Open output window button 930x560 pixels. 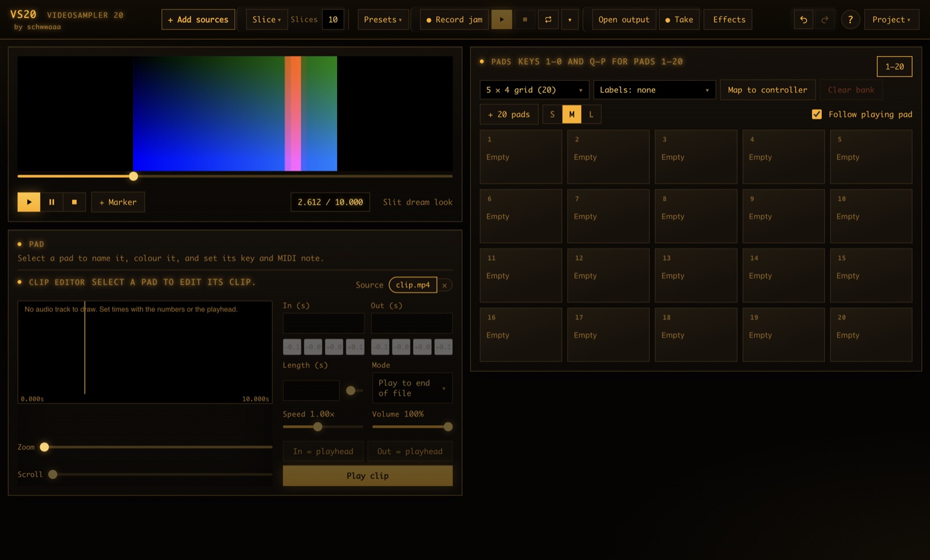click(624, 20)
